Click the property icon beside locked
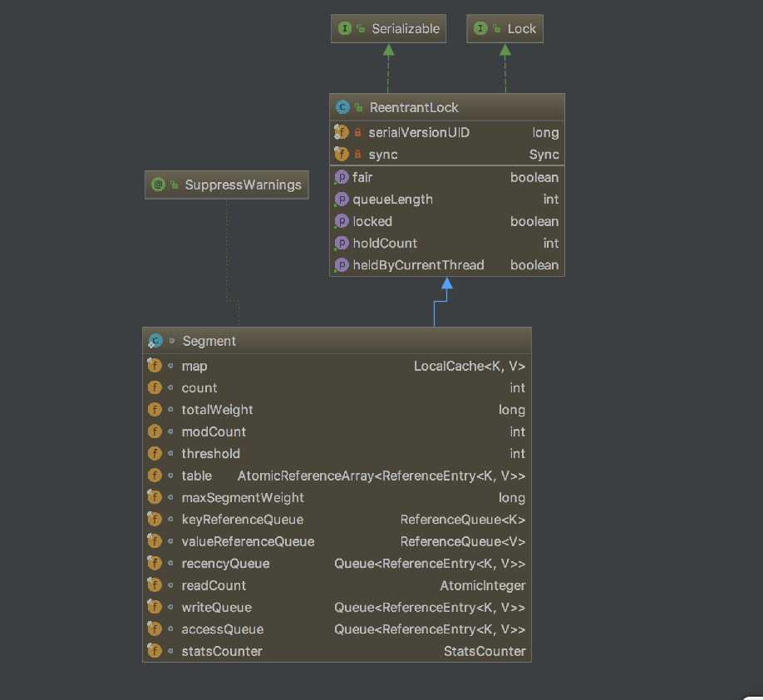The width and height of the screenshot is (763, 700). tap(342, 221)
